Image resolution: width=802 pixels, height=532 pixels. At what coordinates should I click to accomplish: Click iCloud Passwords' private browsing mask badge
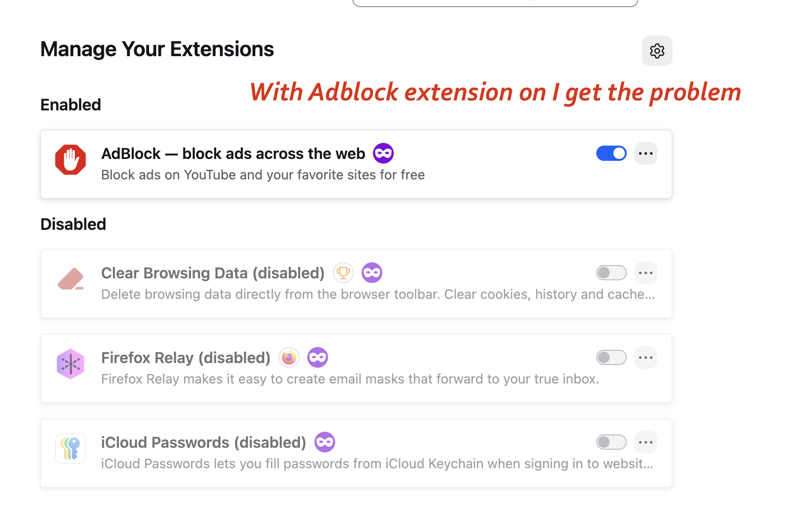pos(325,442)
